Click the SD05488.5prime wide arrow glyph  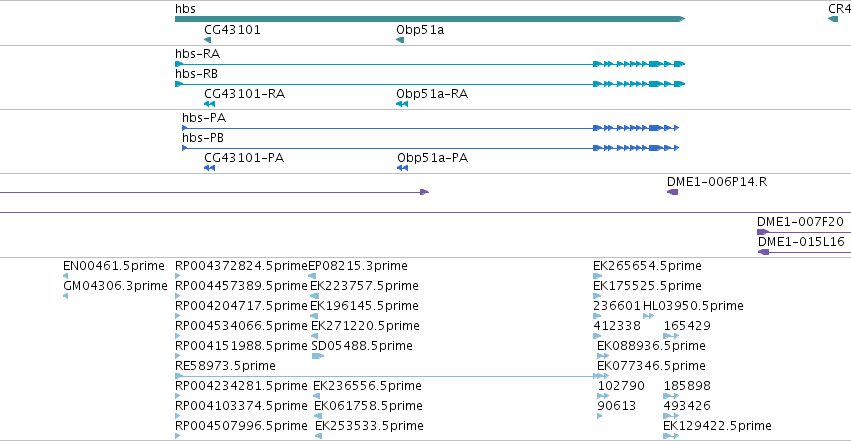[318, 356]
